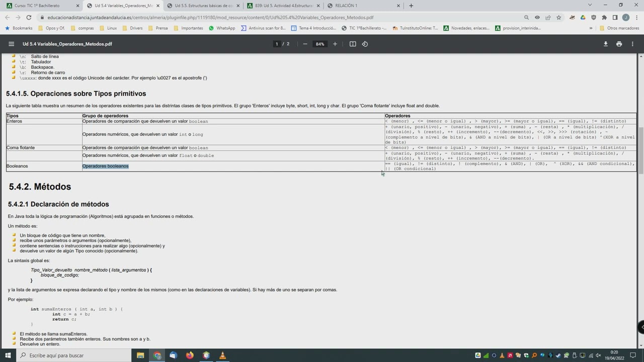
Task: Zoom in the PDF document
Action: pos(335,44)
